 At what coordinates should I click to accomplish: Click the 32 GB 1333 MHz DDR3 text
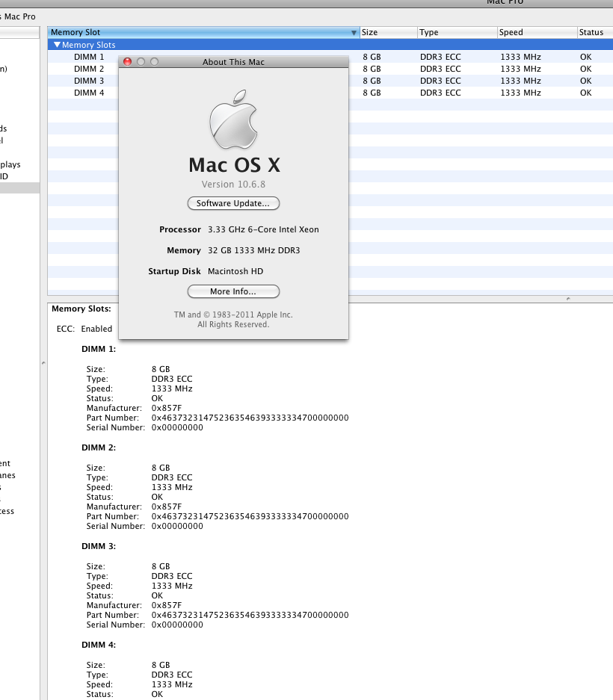253,250
